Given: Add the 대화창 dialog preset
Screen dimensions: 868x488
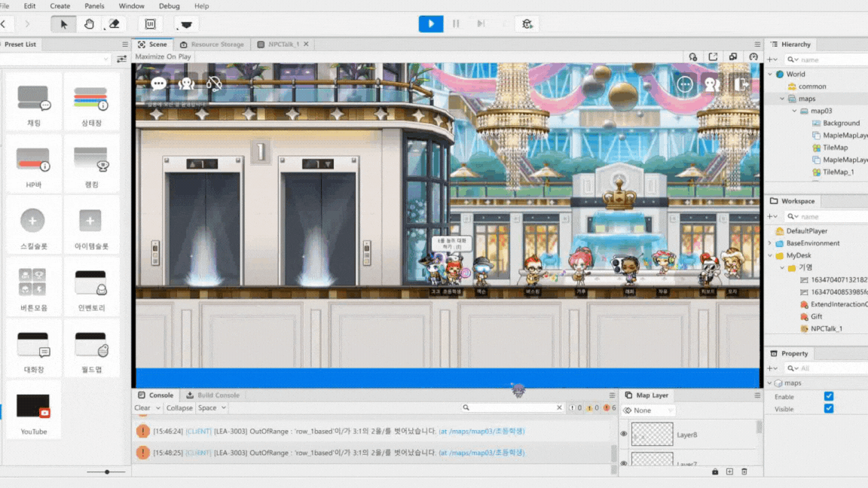Looking at the screenshot, I should 33,349.
